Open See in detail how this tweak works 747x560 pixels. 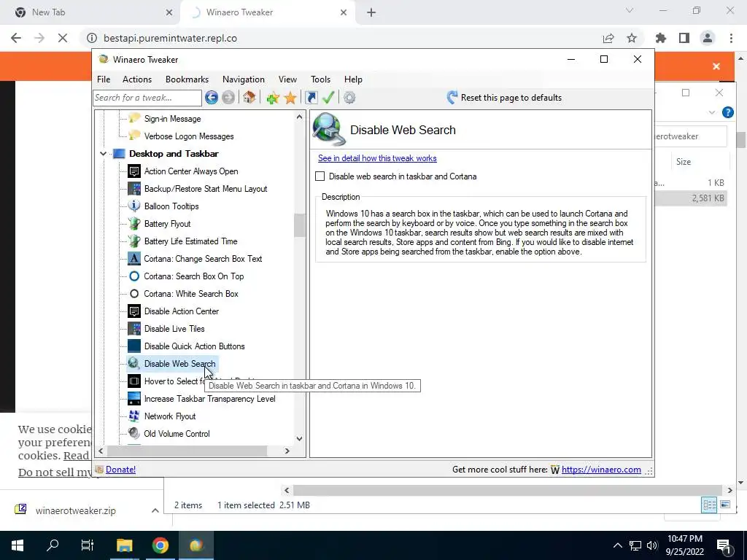tap(377, 158)
